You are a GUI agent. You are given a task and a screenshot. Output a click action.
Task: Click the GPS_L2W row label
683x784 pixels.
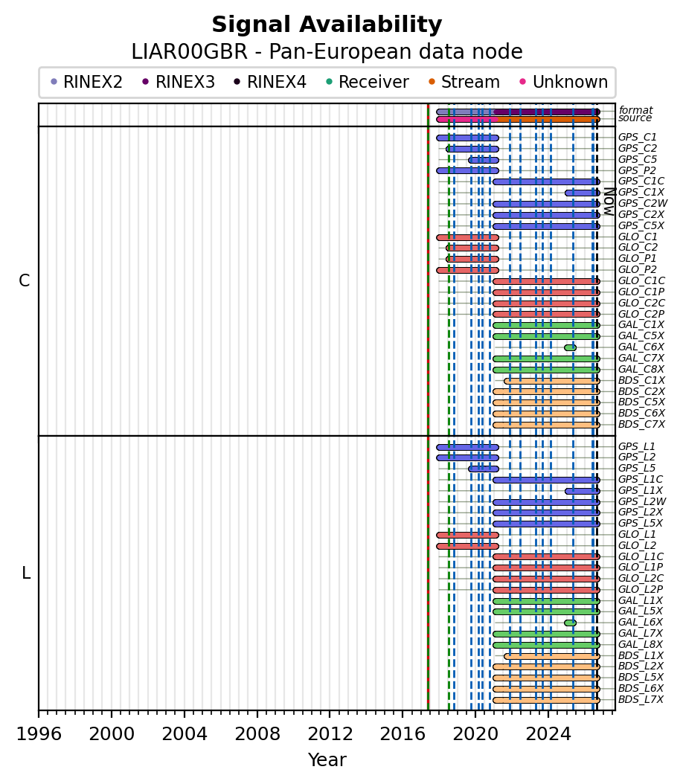[643, 501]
